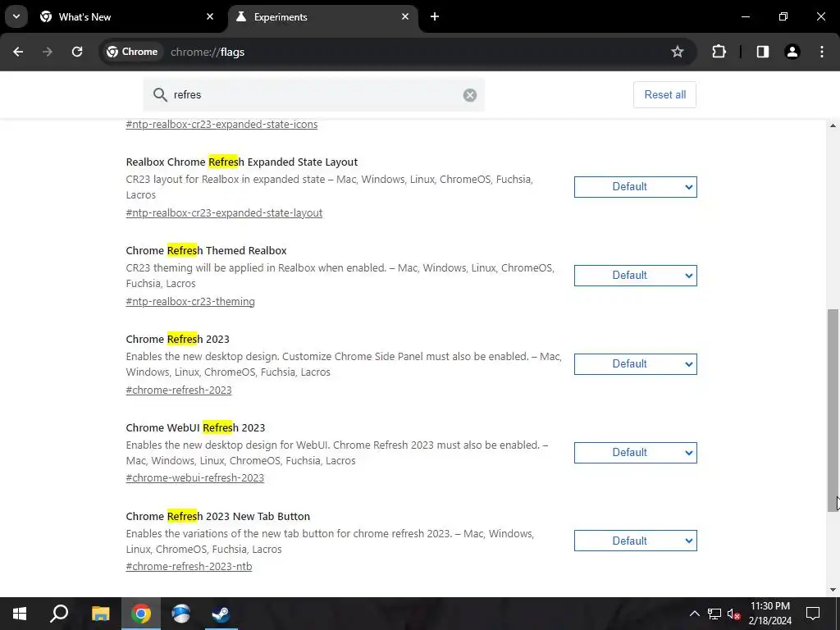Click 'Realbox Chrome Refresh Expanded State Layout' title
Viewport: 840px width, 630px height.
pos(242,162)
